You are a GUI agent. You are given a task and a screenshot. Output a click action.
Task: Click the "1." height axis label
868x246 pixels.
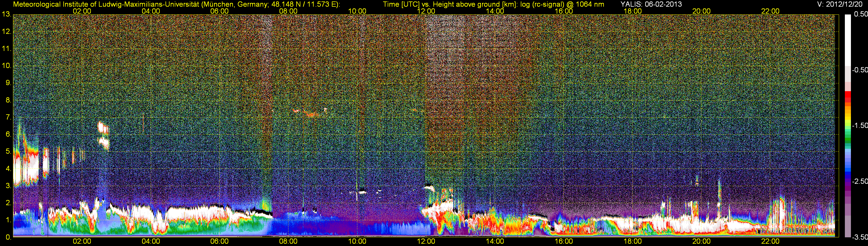8,220
